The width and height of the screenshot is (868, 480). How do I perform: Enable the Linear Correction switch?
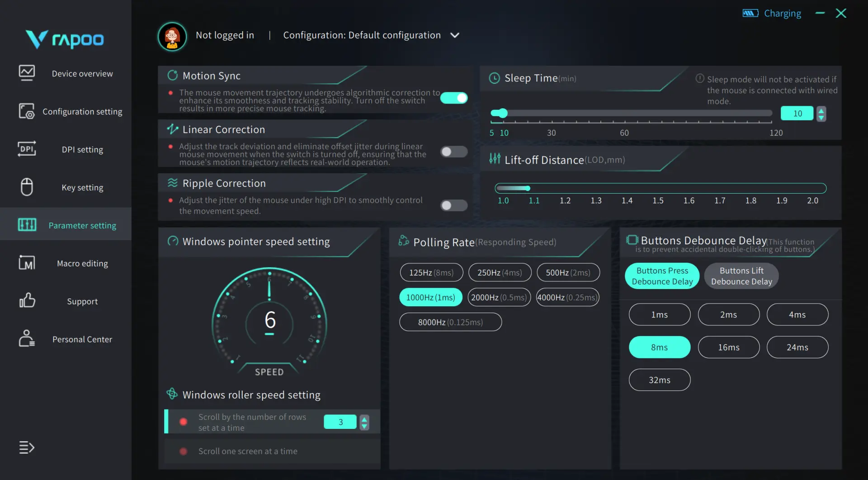click(x=454, y=152)
